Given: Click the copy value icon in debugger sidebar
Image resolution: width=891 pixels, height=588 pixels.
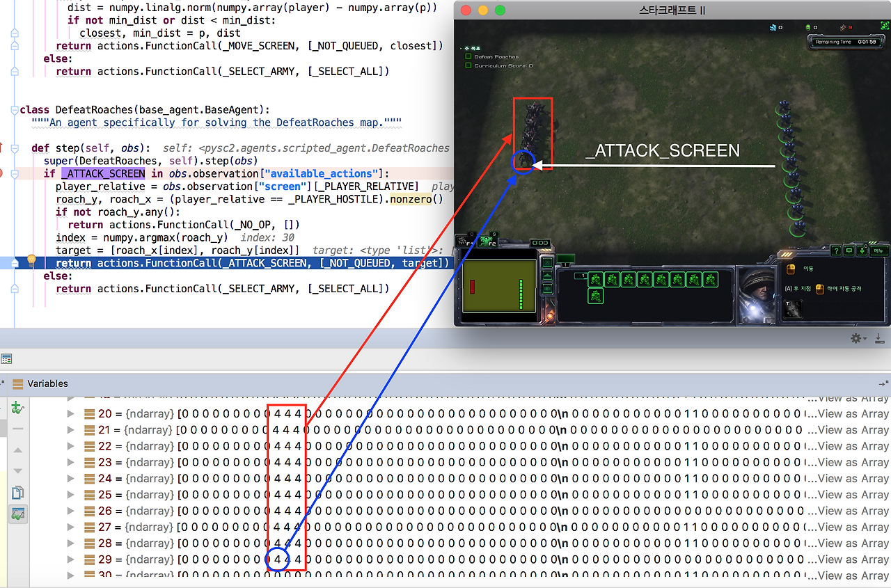Looking at the screenshot, I should click(x=18, y=493).
